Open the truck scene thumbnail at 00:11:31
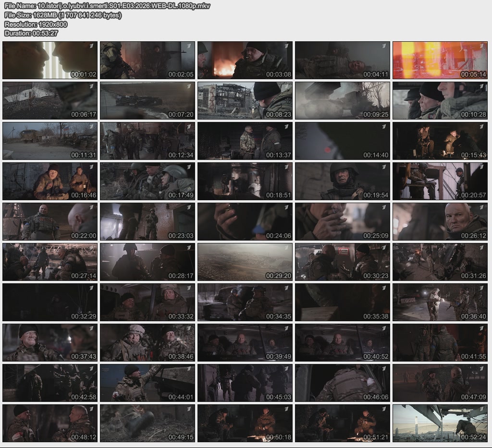Screen dimensions: 492x448 (x=50, y=141)
